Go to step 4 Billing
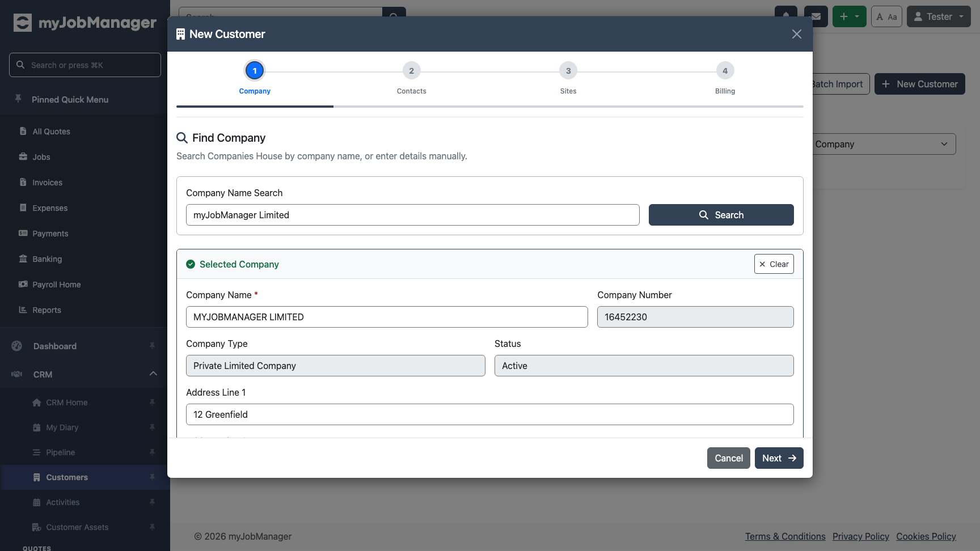The width and height of the screenshot is (980, 551). pos(725,71)
